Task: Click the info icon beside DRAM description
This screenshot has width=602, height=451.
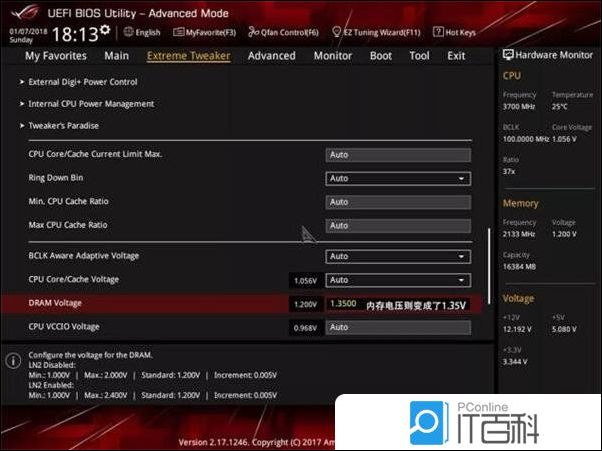Action: 13,360
